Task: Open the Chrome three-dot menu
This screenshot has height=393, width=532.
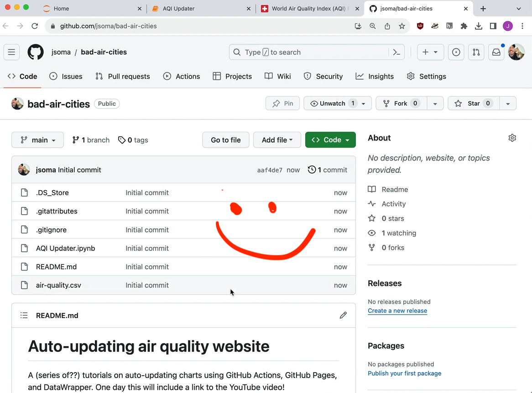Action: tap(522, 26)
